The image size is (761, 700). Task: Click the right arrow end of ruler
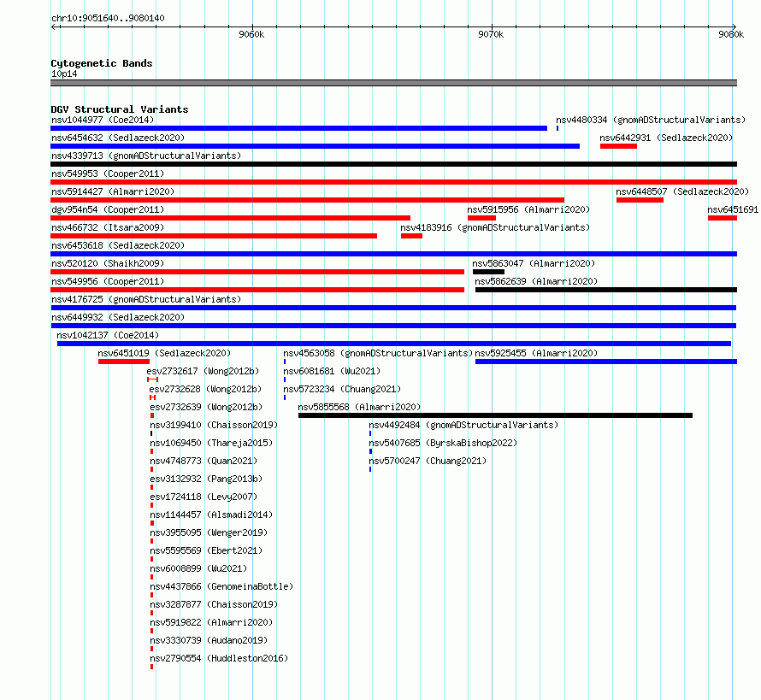click(734, 26)
